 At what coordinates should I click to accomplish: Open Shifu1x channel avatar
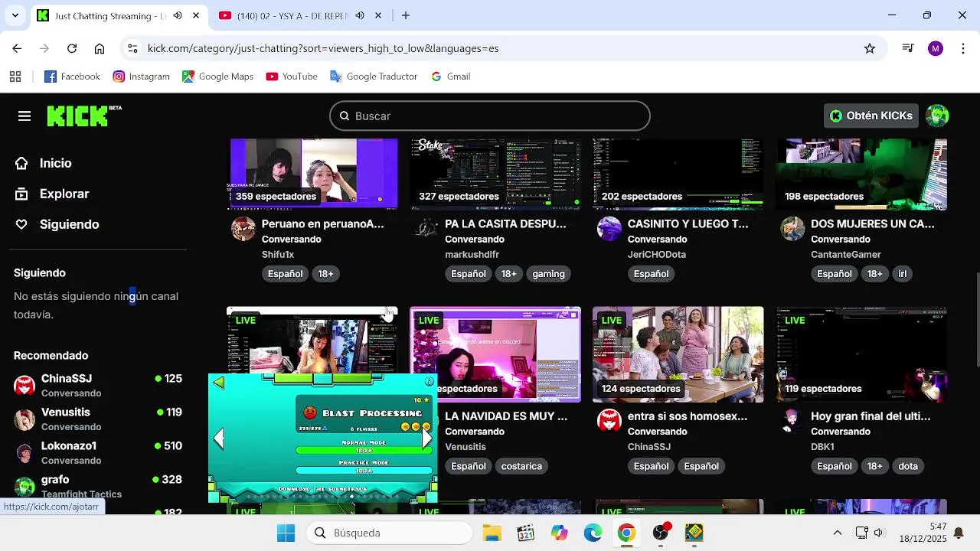[x=243, y=229]
